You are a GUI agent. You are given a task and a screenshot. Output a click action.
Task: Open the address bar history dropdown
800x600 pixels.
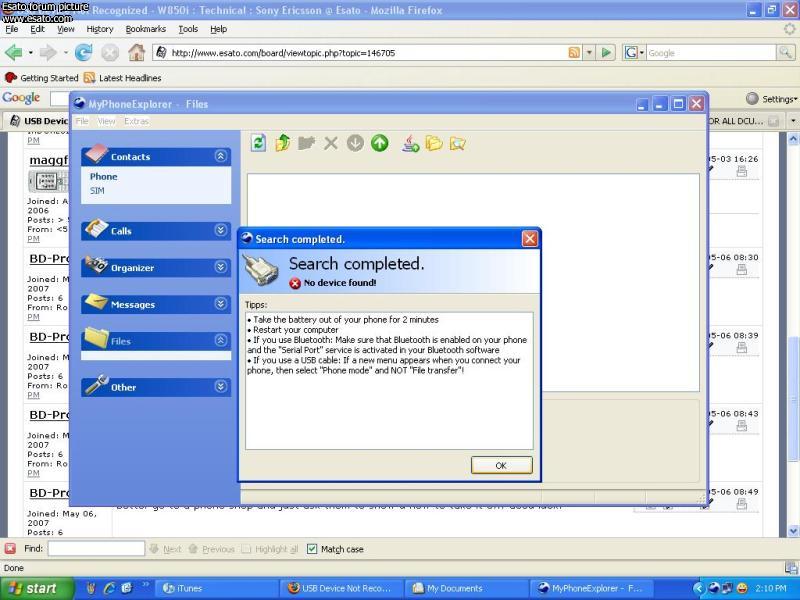pos(589,53)
